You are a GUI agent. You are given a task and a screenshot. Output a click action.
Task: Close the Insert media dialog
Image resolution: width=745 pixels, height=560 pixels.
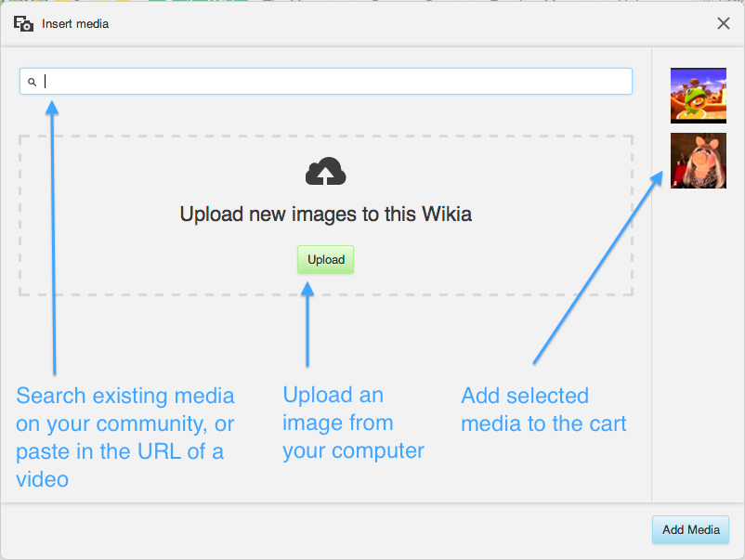[723, 23]
